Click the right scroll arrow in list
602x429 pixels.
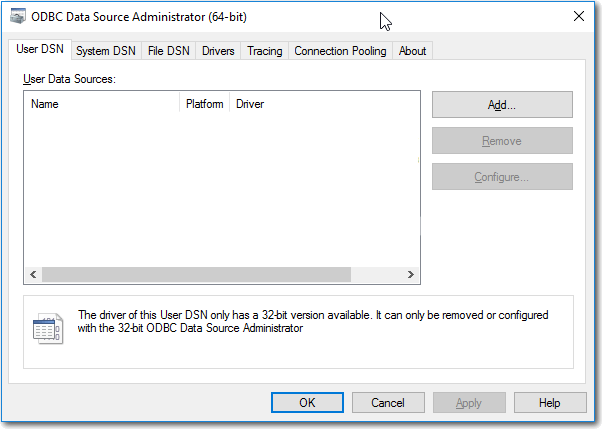411,274
